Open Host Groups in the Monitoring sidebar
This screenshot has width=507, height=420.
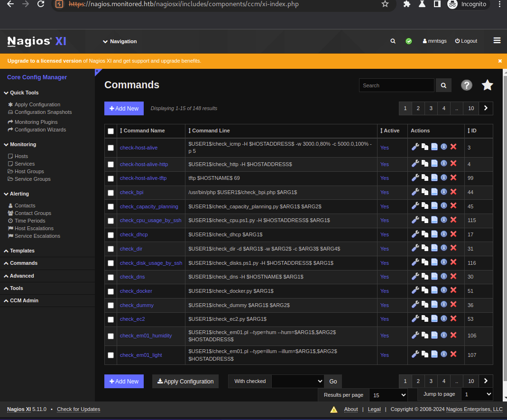coord(29,171)
